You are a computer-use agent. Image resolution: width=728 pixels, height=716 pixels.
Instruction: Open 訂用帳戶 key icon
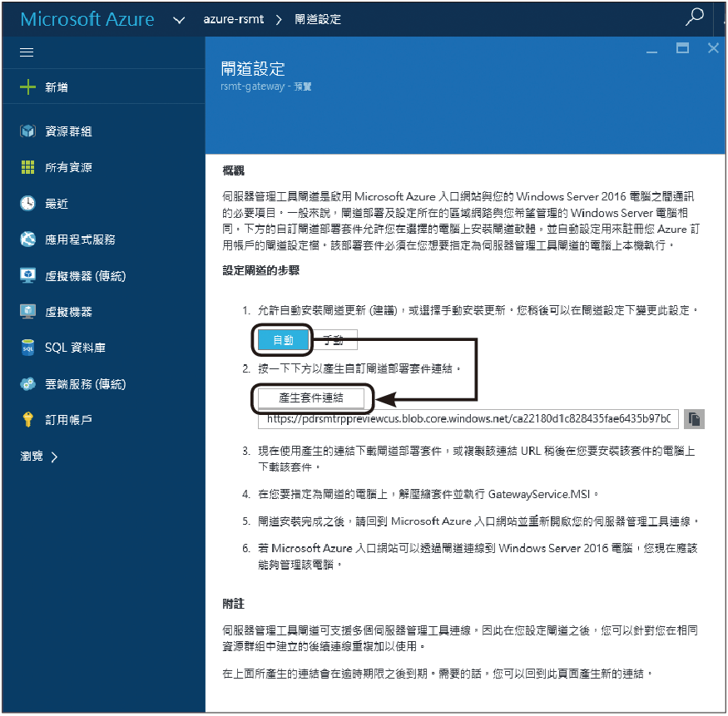pos(27,419)
